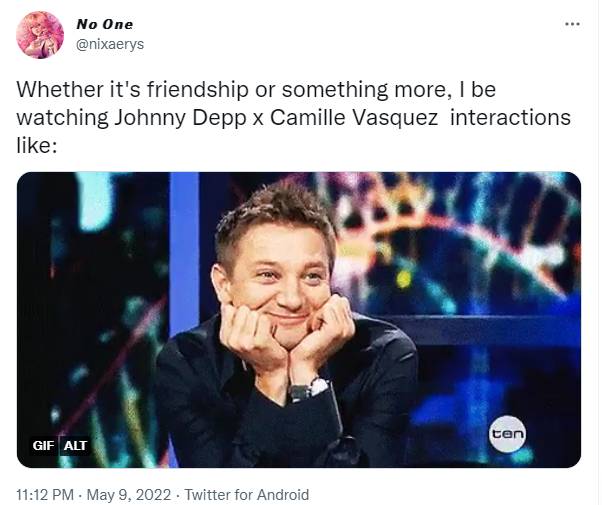The width and height of the screenshot is (602, 505).
Task: Click the word interactions in the tweet
Action: [x=510, y=118]
